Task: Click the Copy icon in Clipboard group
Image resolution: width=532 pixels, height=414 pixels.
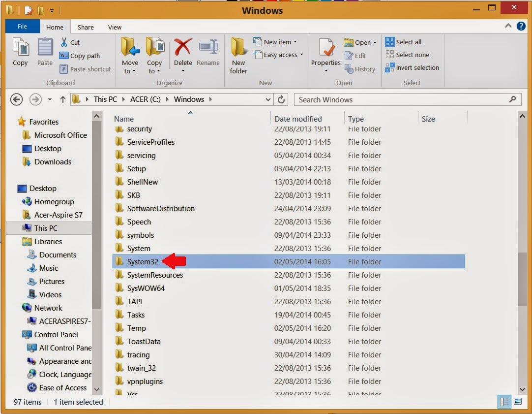Action: point(20,47)
